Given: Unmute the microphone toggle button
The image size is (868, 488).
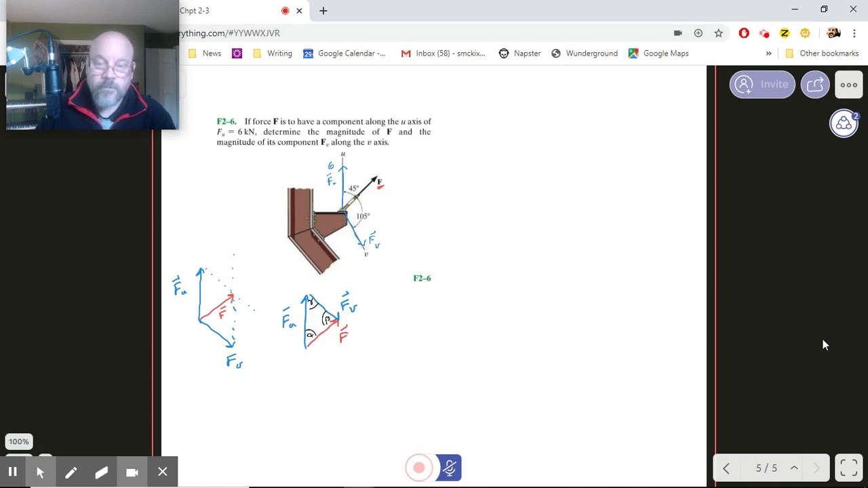Looking at the screenshot, I should [x=449, y=468].
